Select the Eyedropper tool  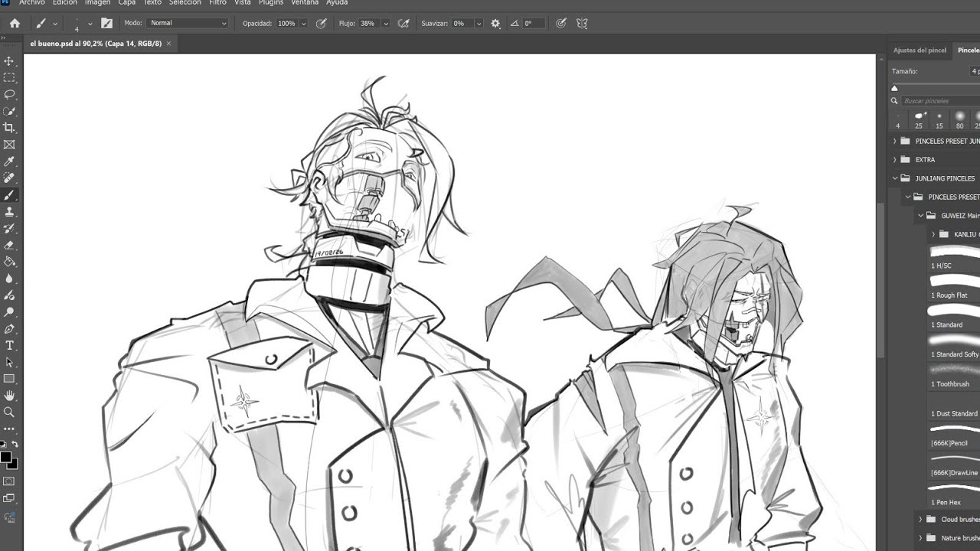(x=9, y=161)
